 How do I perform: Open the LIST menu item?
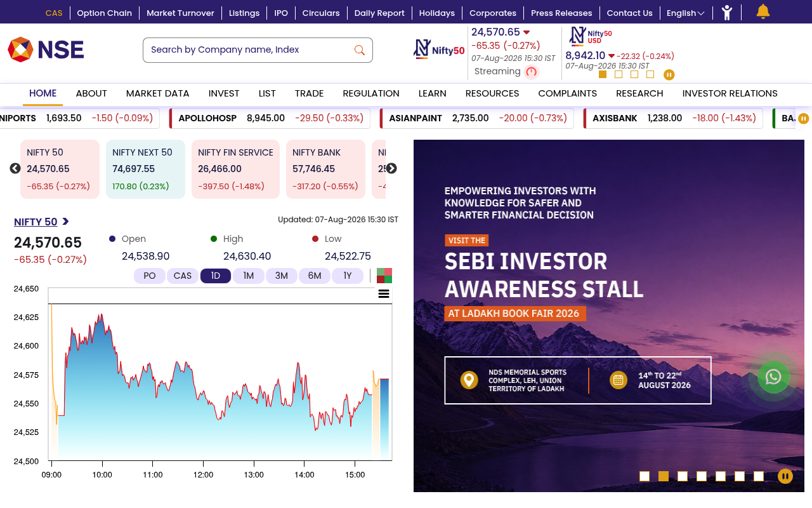coord(267,93)
